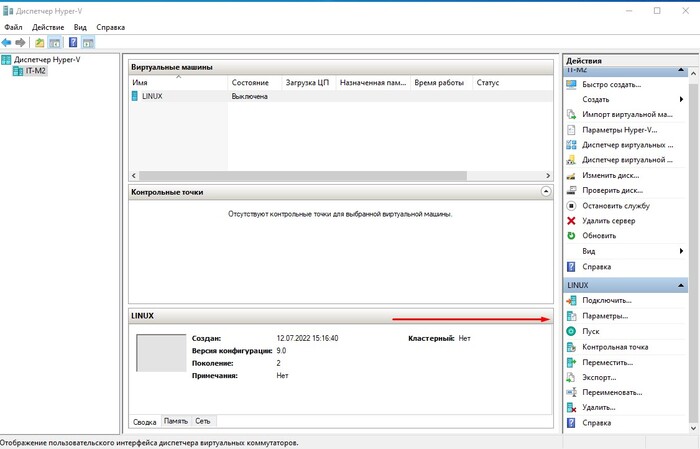700x449 pixels.
Task: Click right arrow of VM list scrollbar
Action: click(x=548, y=176)
